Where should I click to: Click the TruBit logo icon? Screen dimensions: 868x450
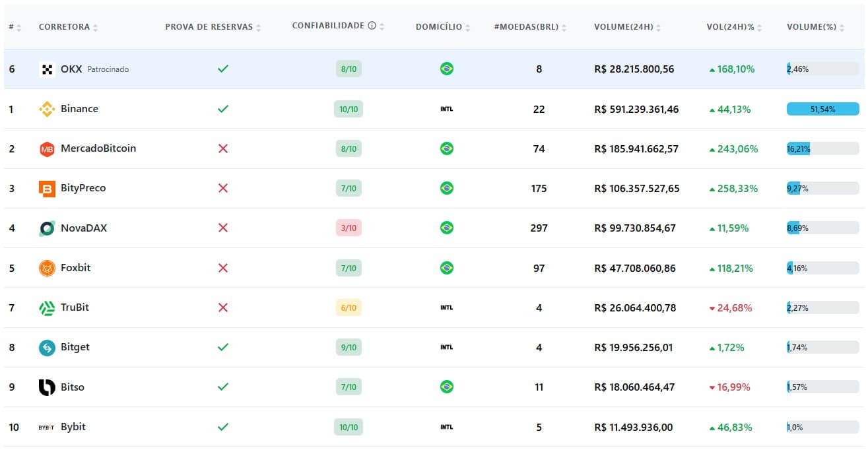[47, 307]
